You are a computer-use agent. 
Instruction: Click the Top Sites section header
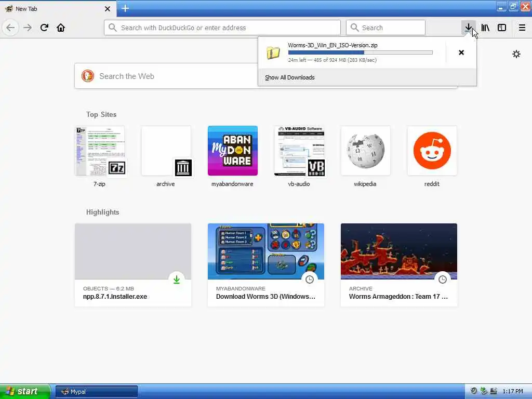[x=101, y=114]
